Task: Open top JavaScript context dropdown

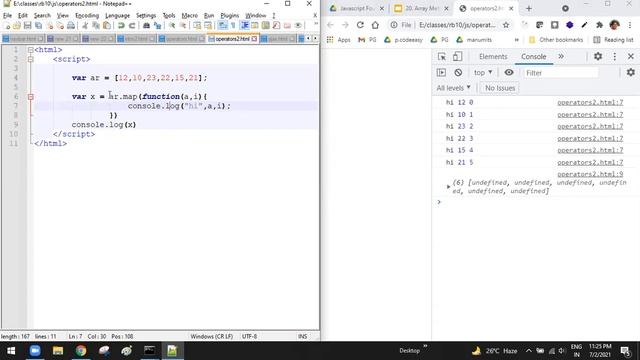Action: tap(483, 73)
